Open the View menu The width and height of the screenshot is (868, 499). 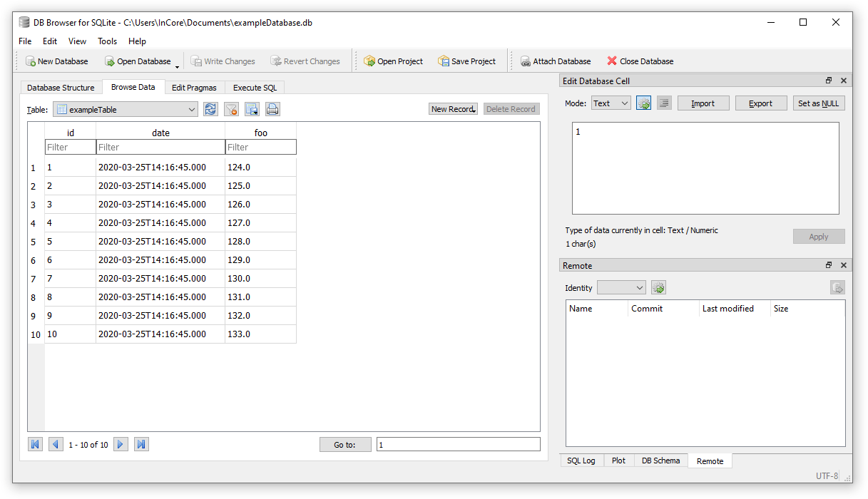[77, 41]
